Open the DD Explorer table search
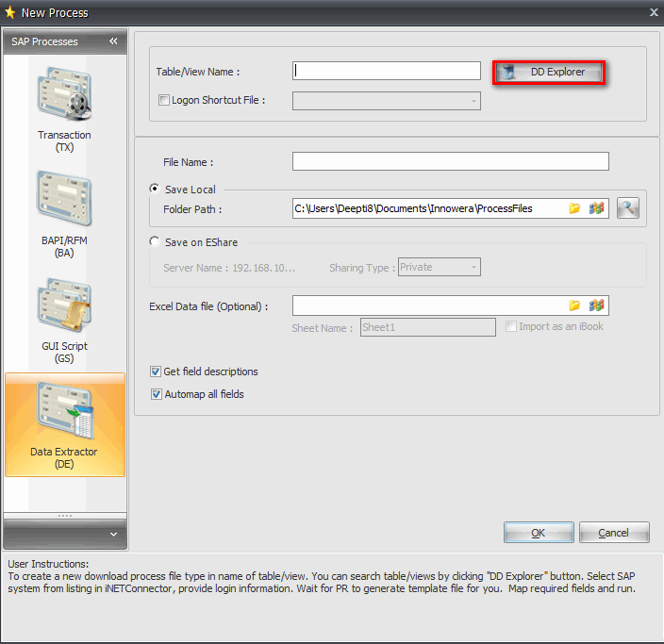The height and width of the screenshot is (644, 664). tap(549, 73)
